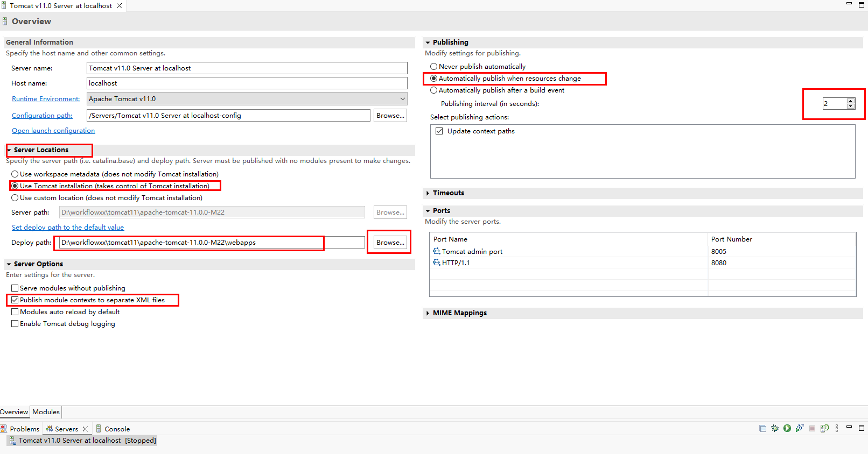Minimize the Servers view panel
The width and height of the screenshot is (868, 454).
coord(849,427)
